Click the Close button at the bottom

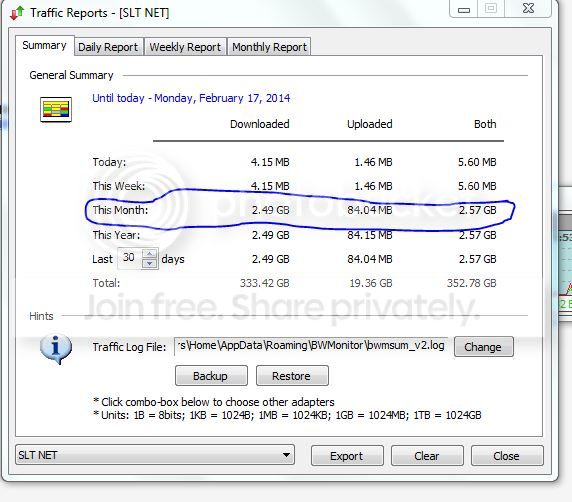tap(507, 456)
